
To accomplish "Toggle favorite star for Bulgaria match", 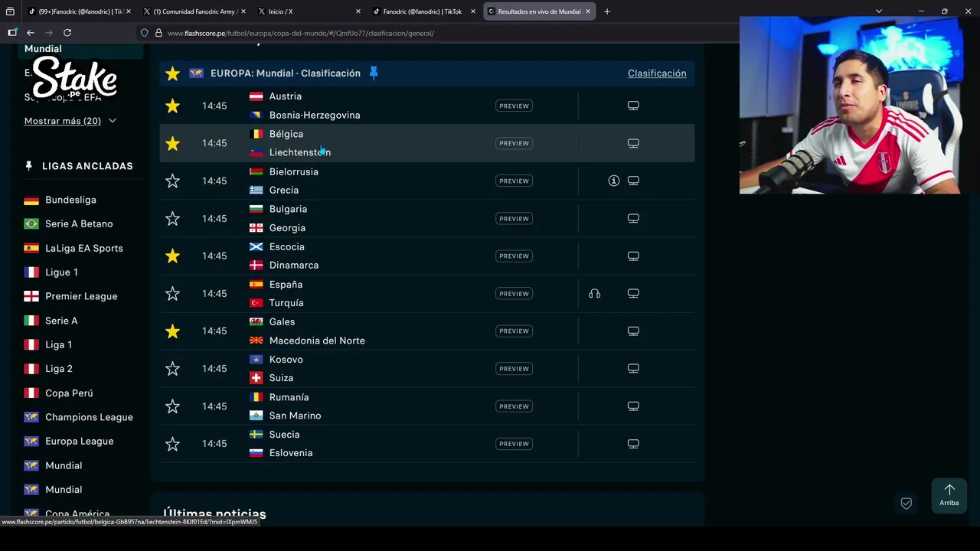I will click(x=172, y=218).
